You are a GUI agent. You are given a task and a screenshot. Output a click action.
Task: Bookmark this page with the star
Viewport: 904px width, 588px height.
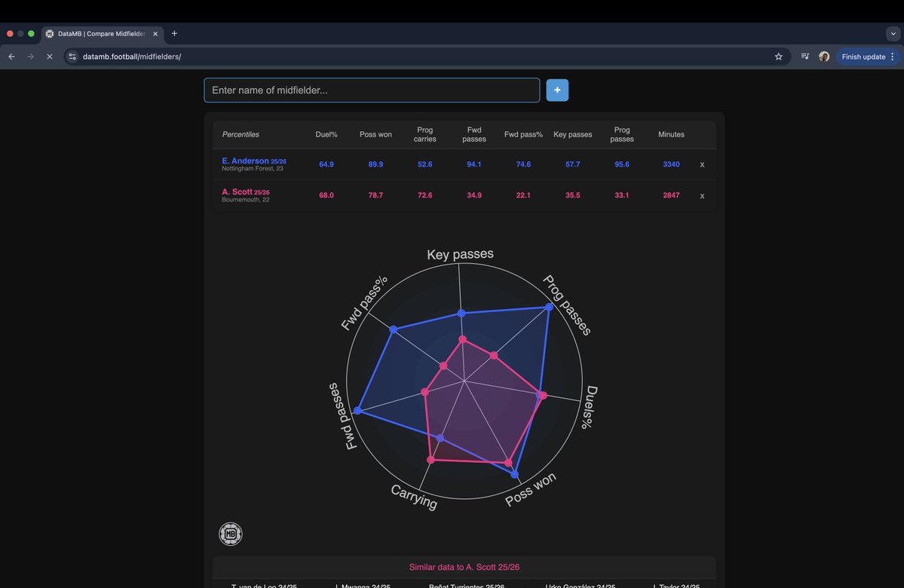pos(778,57)
